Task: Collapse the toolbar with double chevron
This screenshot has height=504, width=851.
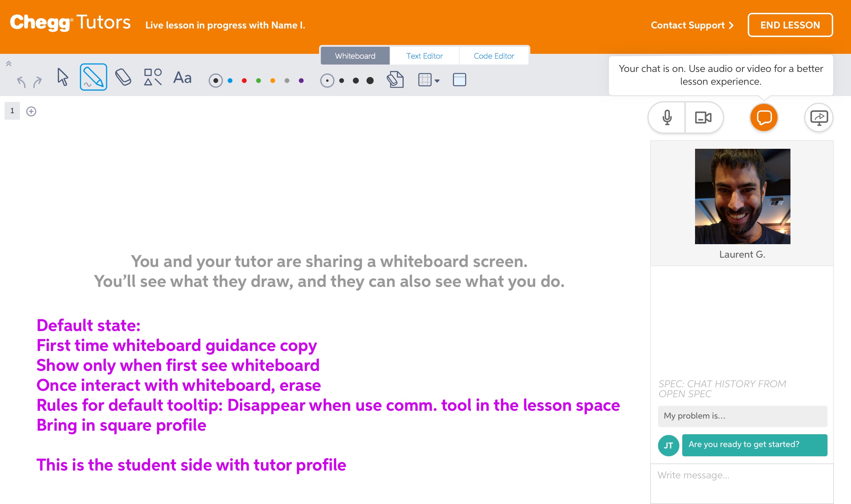Action: 9,64
